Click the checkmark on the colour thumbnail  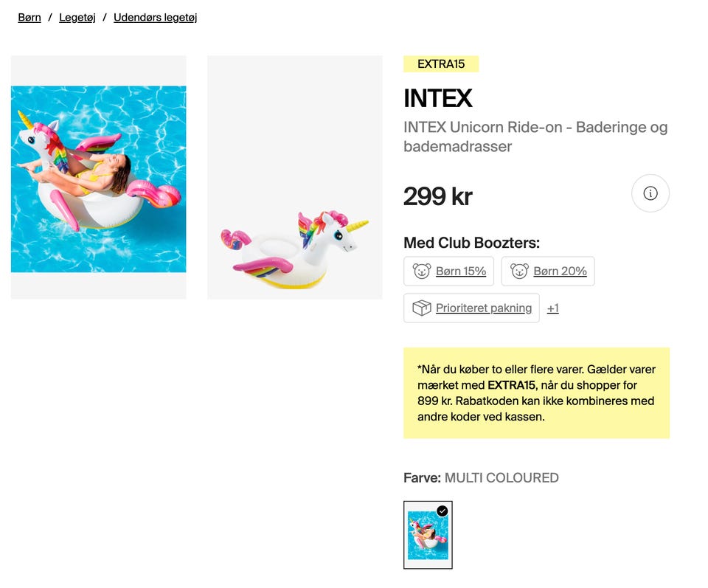(x=442, y=511)
